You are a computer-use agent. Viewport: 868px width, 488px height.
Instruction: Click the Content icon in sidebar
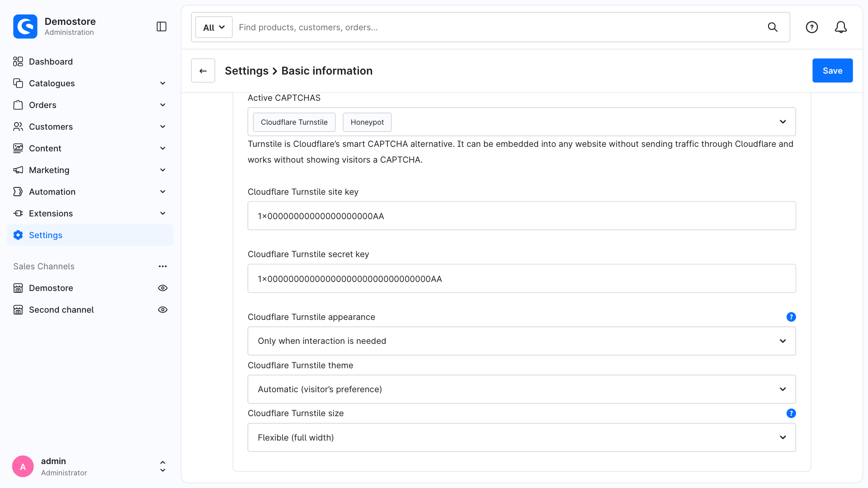(x=18, y=148)
